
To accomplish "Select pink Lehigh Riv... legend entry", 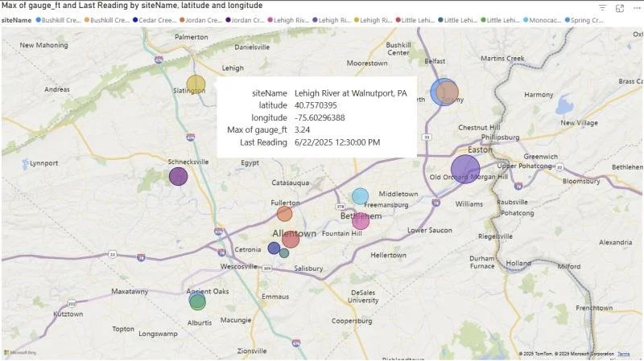I will [x=288, y=19].
